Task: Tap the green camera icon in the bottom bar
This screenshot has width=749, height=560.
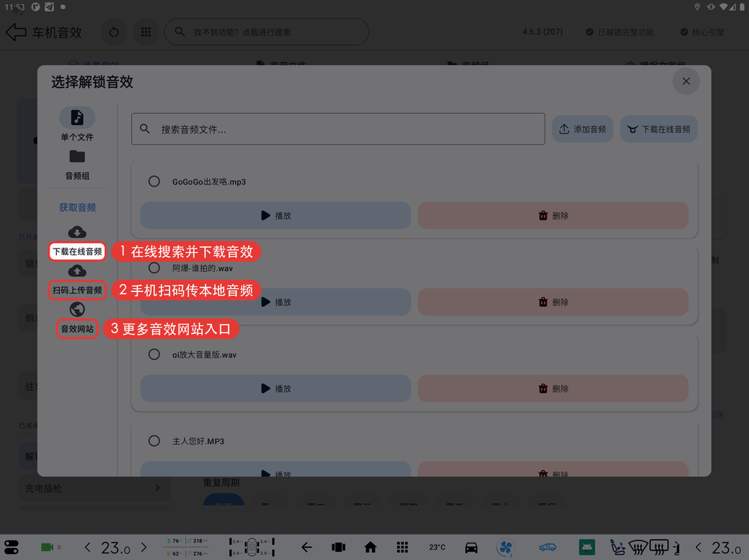Action: pyautogui.click(x=47, y=547)
